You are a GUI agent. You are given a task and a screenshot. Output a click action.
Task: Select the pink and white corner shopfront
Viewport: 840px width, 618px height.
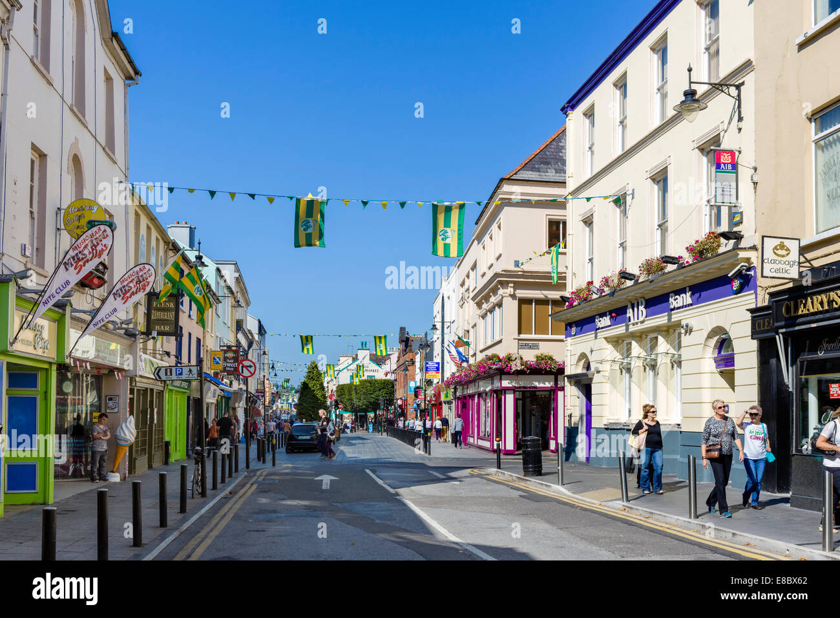coord(510,412)
